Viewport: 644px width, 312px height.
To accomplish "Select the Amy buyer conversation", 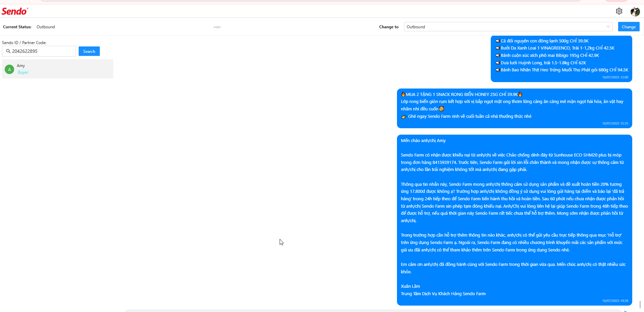I will click(57, 69).
